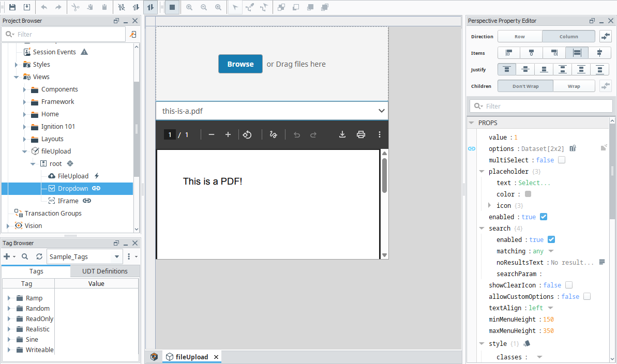Screen dimensions: 617x364
Task: Click the PDF download icon
Action: point(342,134)
